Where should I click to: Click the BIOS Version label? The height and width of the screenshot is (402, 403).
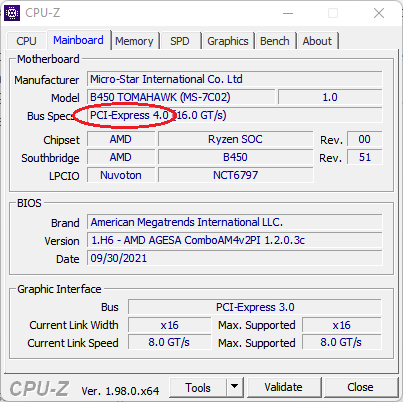click(62, 241)
